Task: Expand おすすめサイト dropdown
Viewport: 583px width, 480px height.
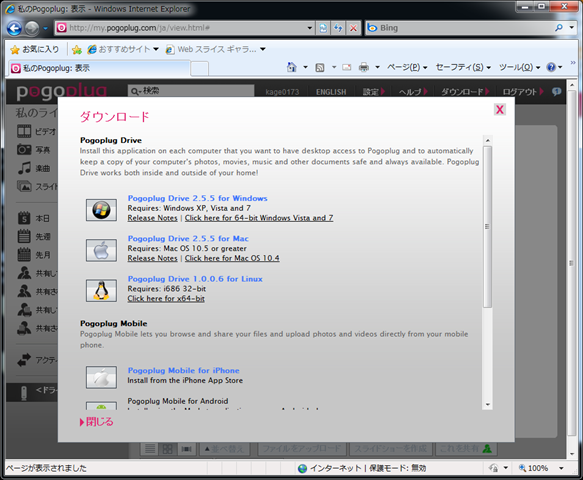Action: tap(156, 49)
